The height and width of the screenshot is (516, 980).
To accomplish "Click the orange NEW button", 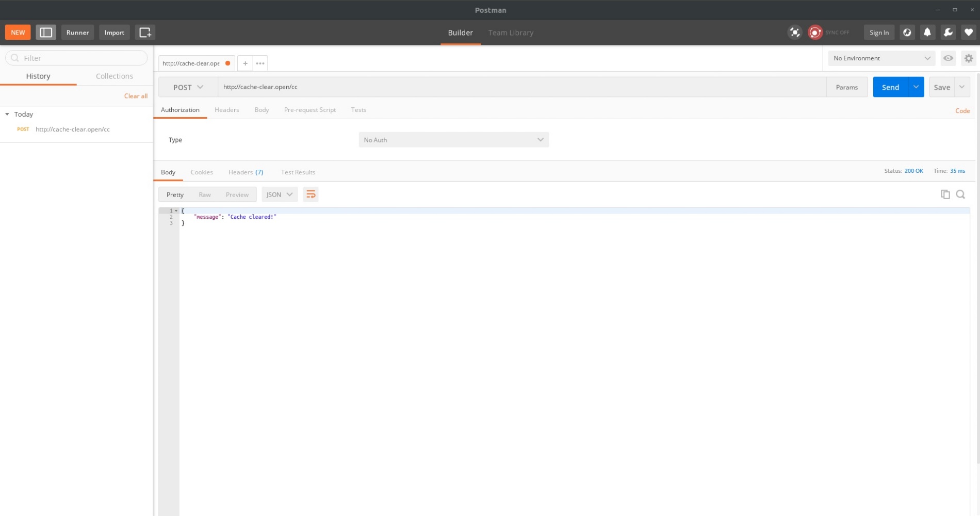I will coord(18,32).
